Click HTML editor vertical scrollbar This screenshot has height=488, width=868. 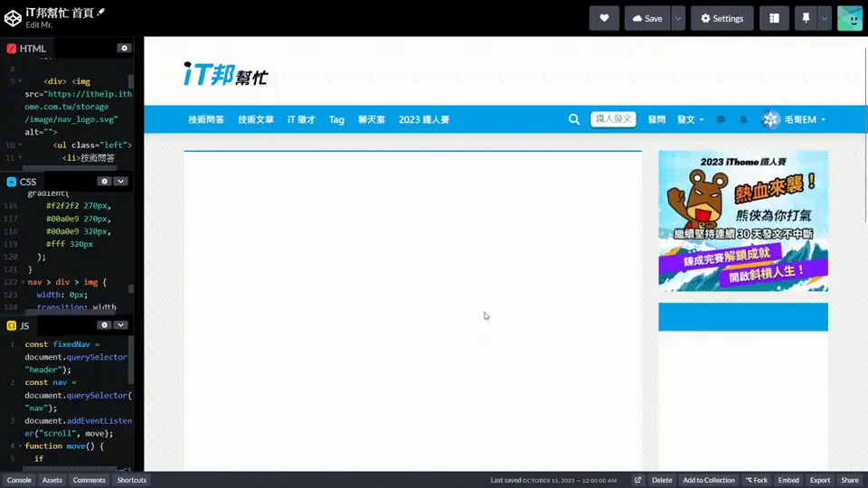click(130, 81)
